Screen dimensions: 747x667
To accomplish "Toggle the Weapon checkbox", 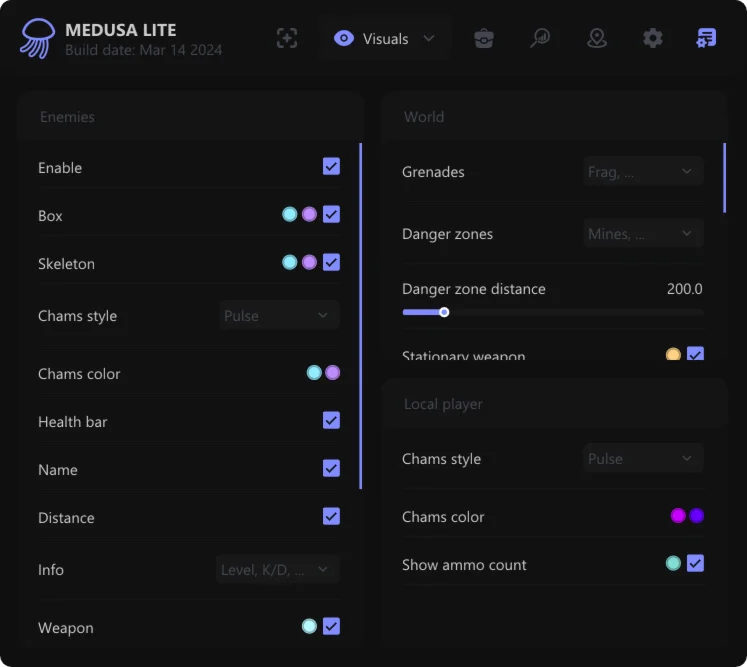I will point(331,626).
